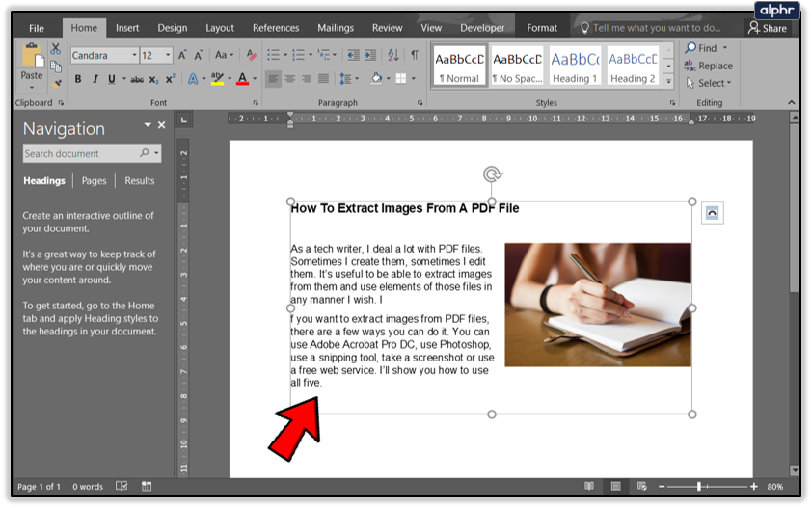Click the zoom slider in status bar

[699, 487]
